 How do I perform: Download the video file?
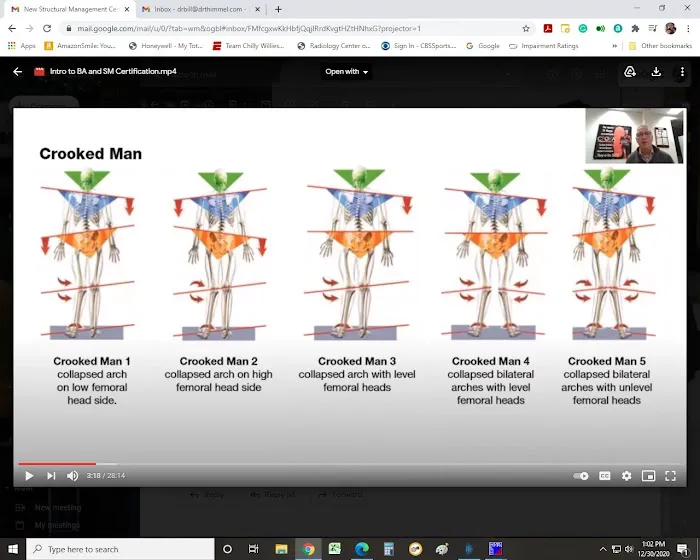tap(656, 72)
